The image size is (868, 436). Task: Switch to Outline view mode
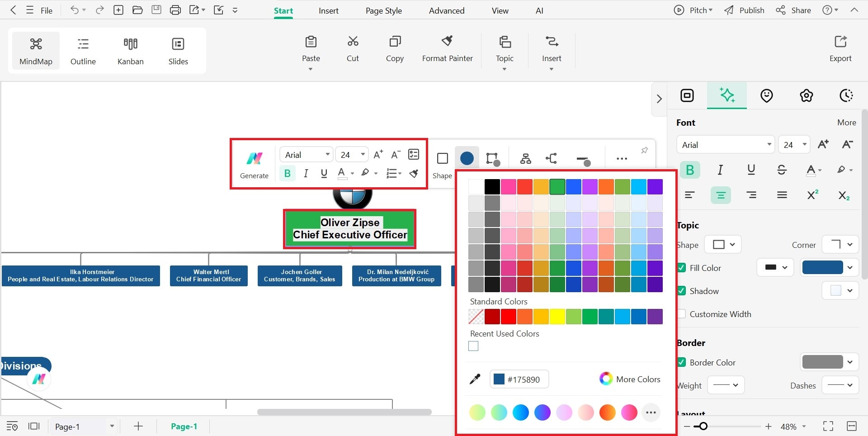(x=83, y=51)
